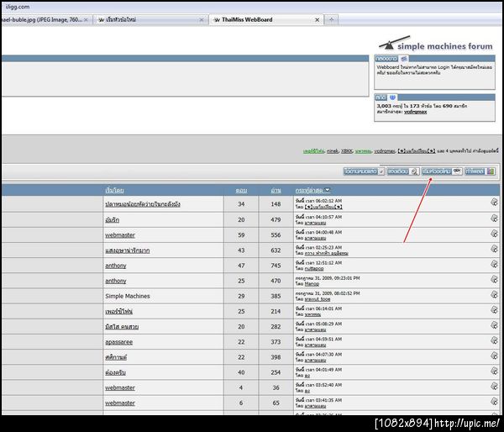Click the 08:02:52 PM last post date
504x432 pixels.
(x=328, y=293)
